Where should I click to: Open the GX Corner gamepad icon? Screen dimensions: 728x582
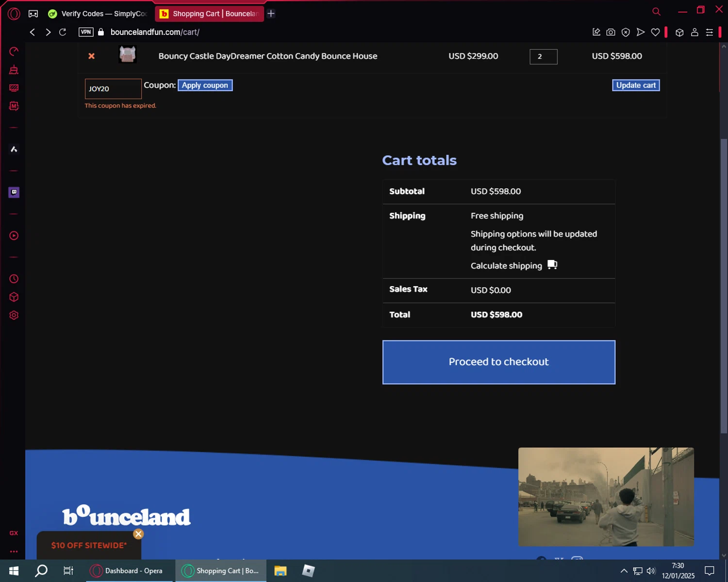click(33, 14)
